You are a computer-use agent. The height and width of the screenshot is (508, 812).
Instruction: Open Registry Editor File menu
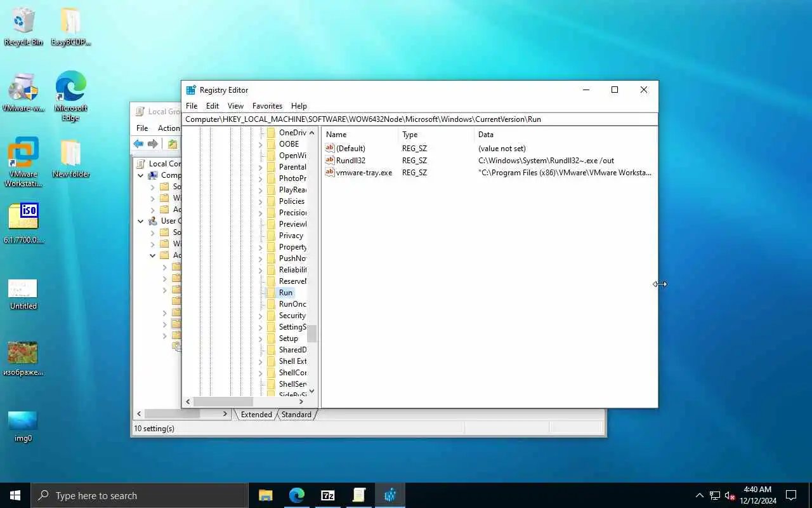192,106
